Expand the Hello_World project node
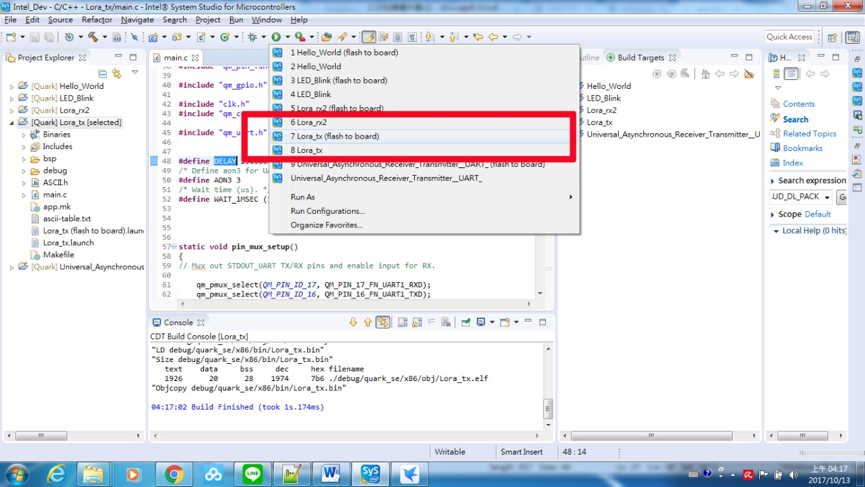 click(x=12, y=87)
